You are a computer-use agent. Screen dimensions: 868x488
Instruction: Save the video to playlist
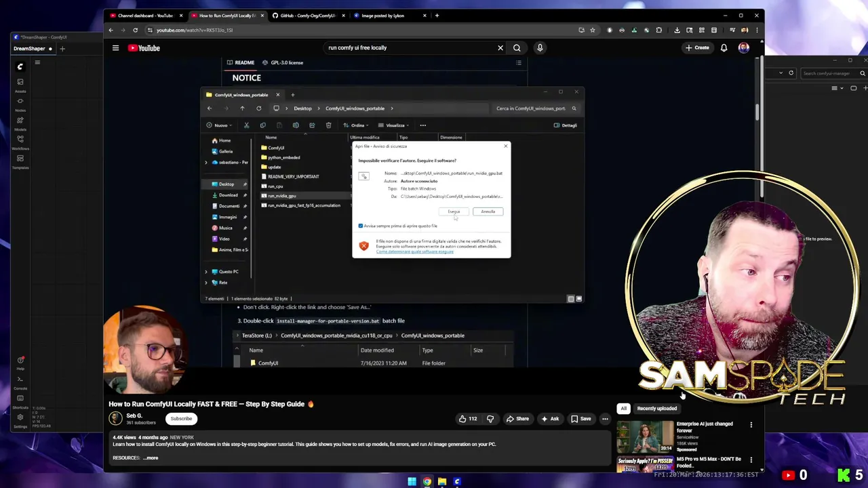(x=580, y=419)
